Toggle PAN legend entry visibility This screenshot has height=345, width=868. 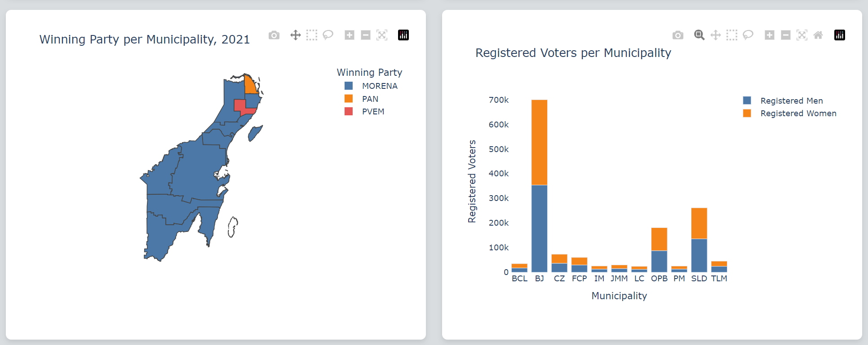coord(362,99)
